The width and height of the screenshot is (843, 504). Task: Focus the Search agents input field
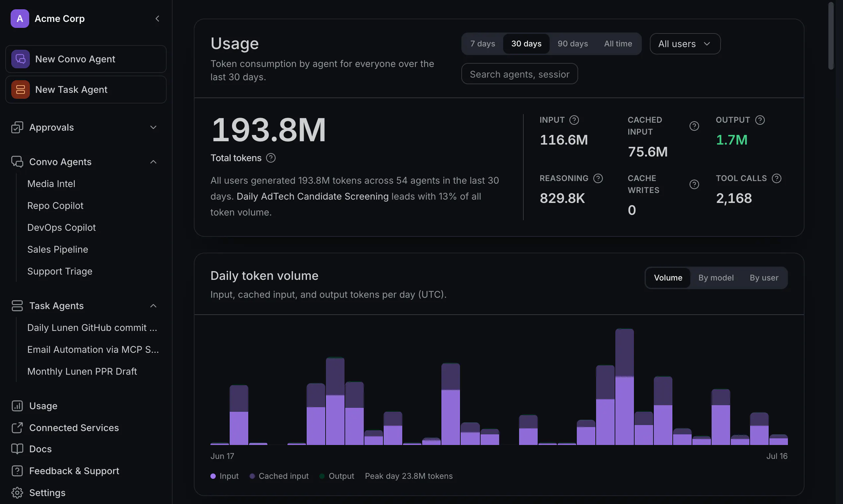coord(519,74)
